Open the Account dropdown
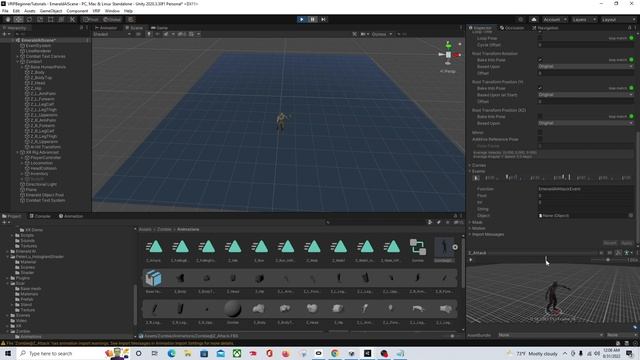640x360 pixels. coord(555,20)
